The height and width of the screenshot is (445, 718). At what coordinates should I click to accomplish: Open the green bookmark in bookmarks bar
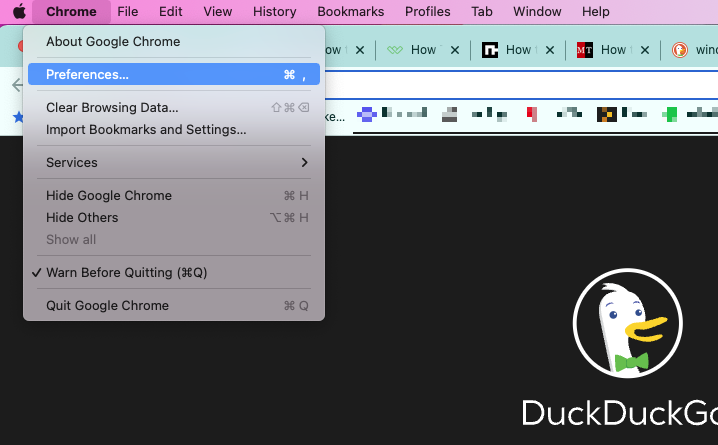click(x=669, y=114)
